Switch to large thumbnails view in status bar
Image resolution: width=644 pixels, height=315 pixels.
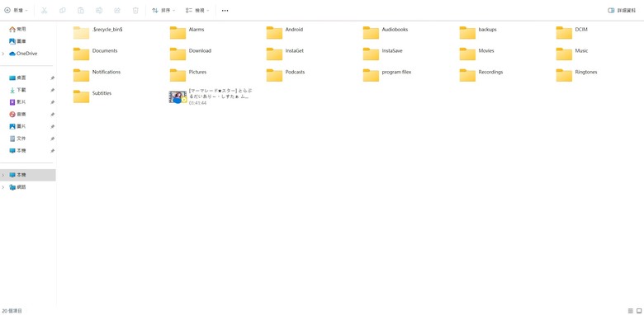click(639, 311)
